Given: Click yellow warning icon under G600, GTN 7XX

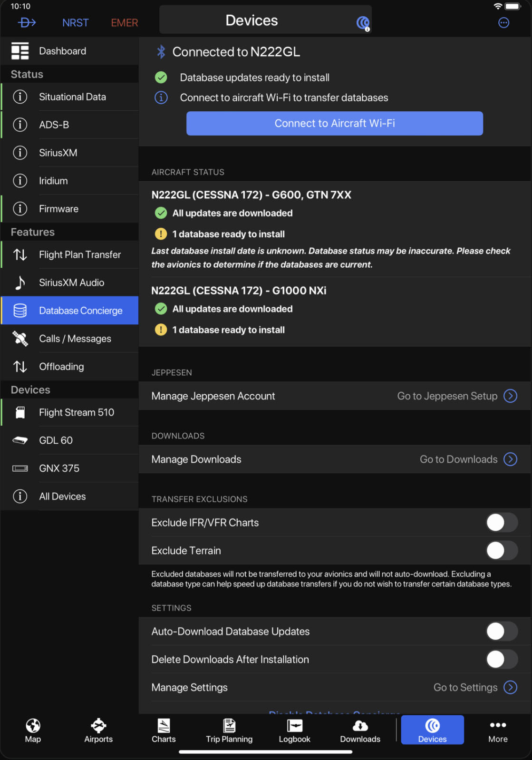Looking at the screenshot, I should coord(161,234).
